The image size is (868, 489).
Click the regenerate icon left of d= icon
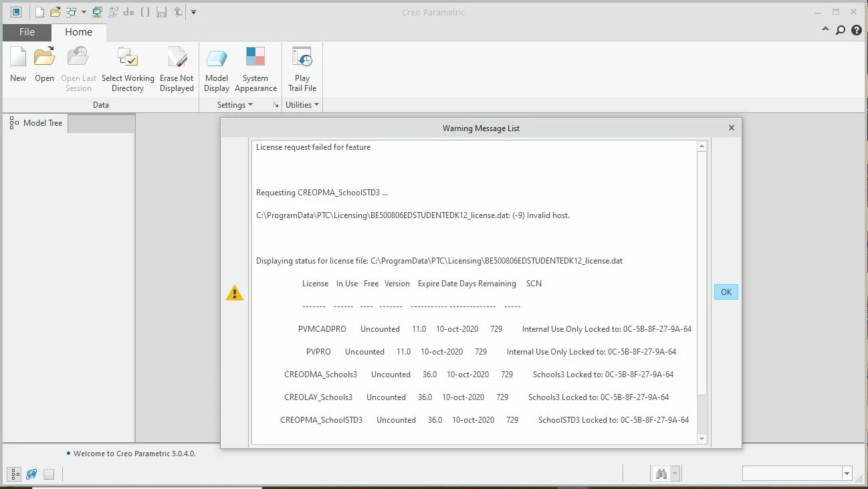click(x=113, y=12)
